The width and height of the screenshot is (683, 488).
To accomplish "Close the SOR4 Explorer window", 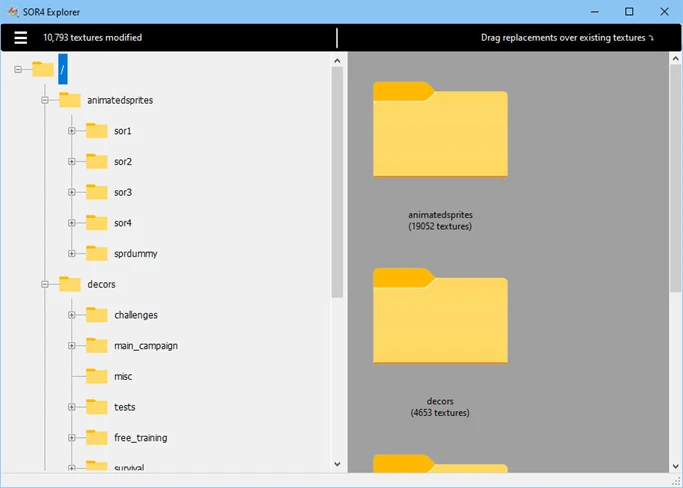I will [x=664, y=12].
